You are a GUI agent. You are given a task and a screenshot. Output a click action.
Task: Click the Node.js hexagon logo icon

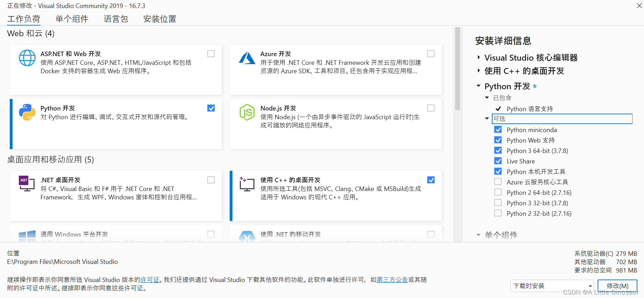pyautogui.click(x=247, y=112)
